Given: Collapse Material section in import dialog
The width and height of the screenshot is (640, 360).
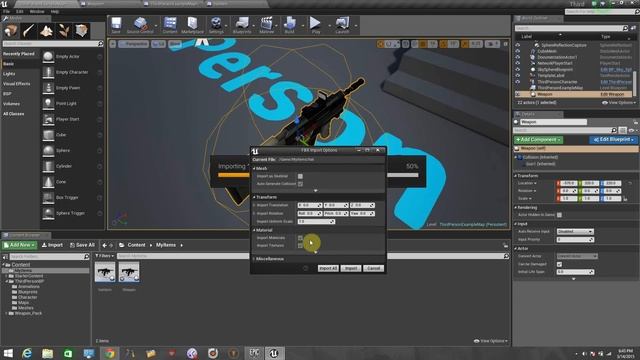Looking at the screenshot, I should coord(254,230).
